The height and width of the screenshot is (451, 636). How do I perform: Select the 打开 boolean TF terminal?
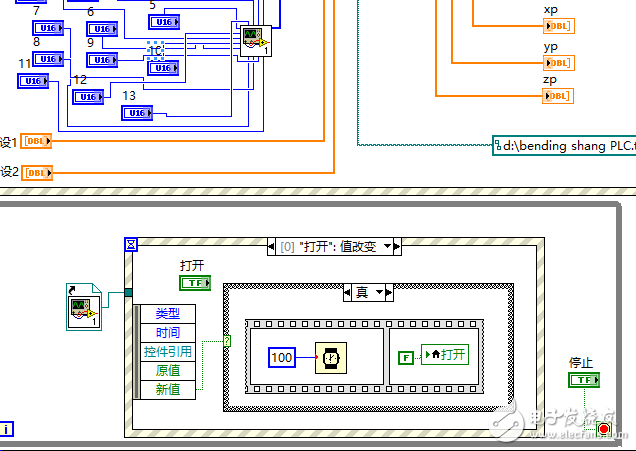point(195,283)
